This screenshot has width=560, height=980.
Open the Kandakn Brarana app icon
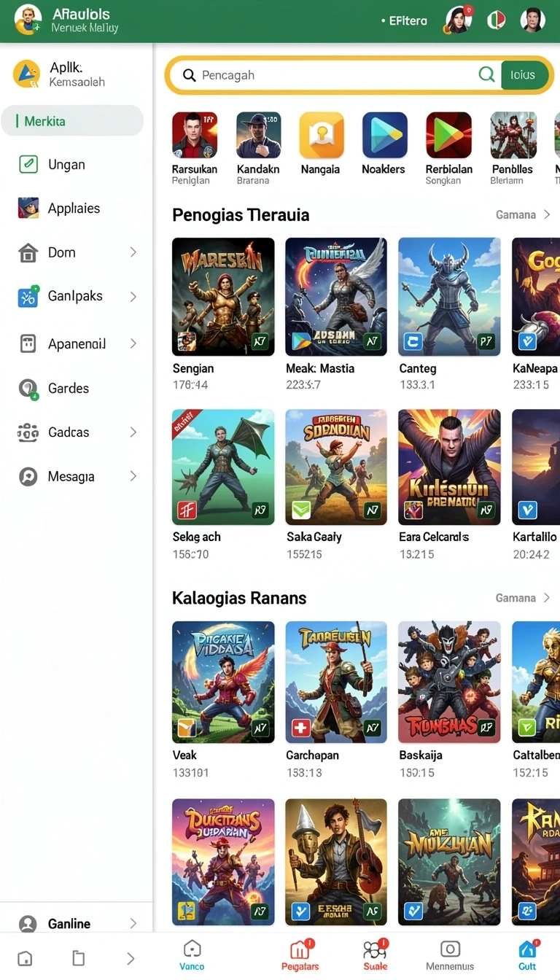tap(259, 135)
